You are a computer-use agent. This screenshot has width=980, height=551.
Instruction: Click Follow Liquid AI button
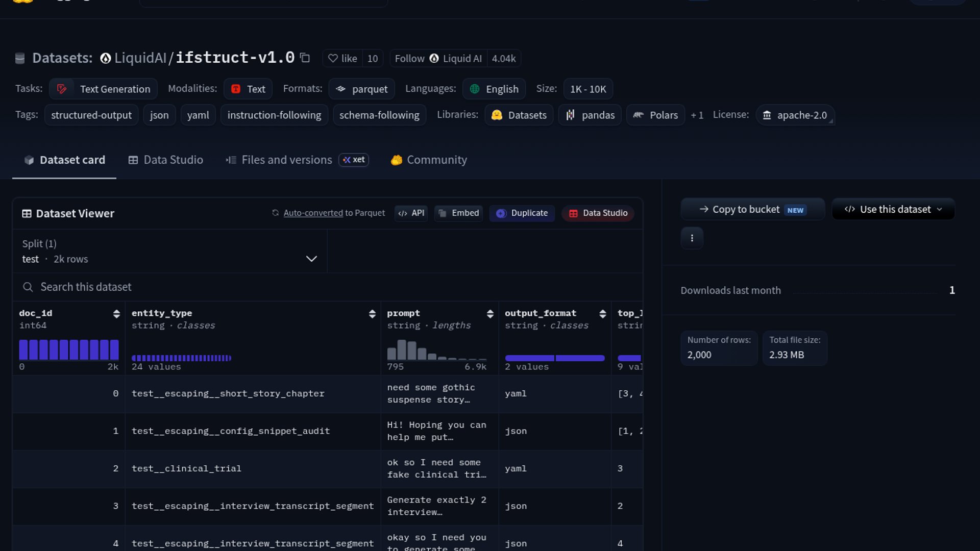[438, 58]
